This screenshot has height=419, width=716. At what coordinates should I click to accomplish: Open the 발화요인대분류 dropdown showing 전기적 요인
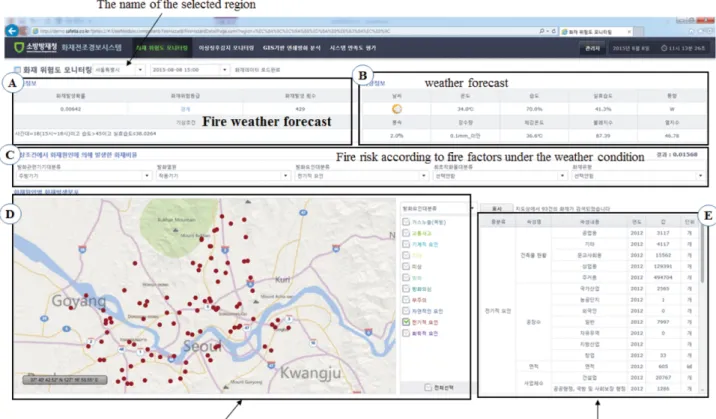coord(362,176)
